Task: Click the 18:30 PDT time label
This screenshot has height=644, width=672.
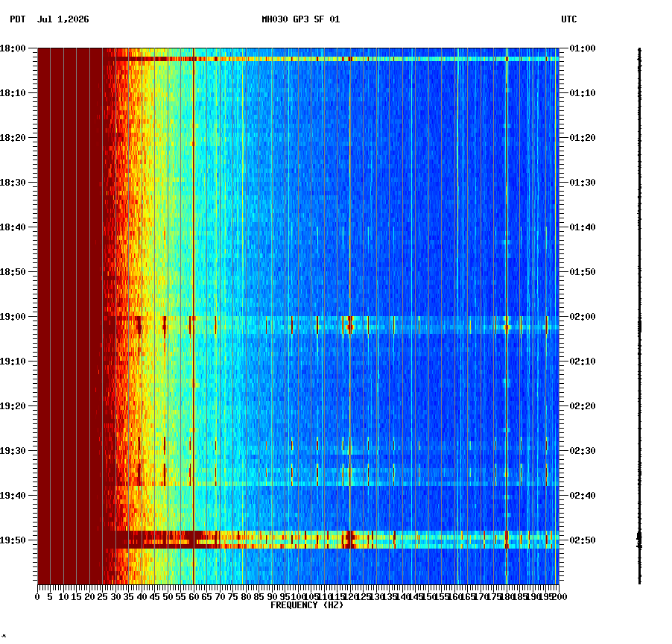Action: click(x=13, y=183)
